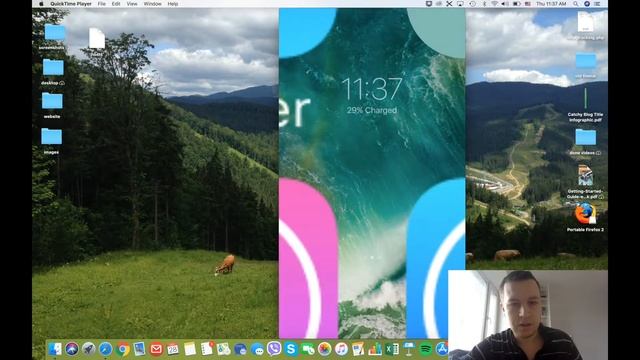Launch Siri from the dock
This screenshot has height=360, width=640.
[x=72, y=349]
